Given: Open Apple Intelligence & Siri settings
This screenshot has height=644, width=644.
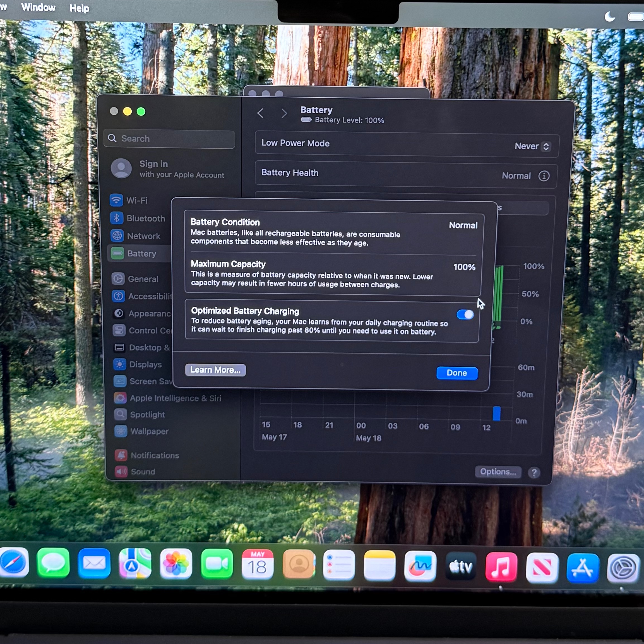Looking at the screenshot, I should coord(168,398).
